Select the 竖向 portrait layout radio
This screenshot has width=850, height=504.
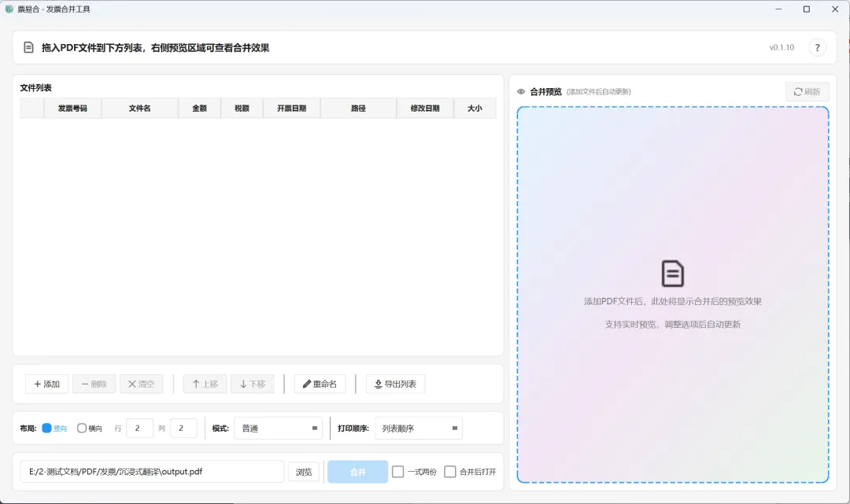point(54,429)
